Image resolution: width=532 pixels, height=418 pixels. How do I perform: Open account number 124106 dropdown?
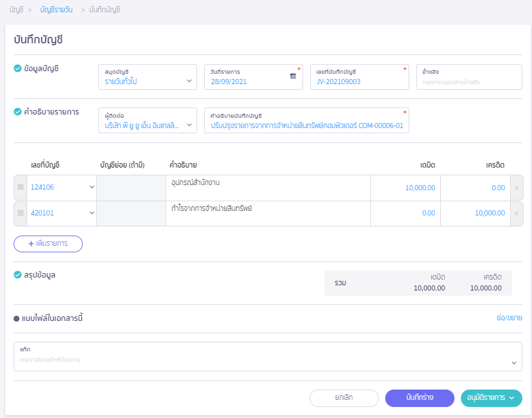(x=61, y=188)
